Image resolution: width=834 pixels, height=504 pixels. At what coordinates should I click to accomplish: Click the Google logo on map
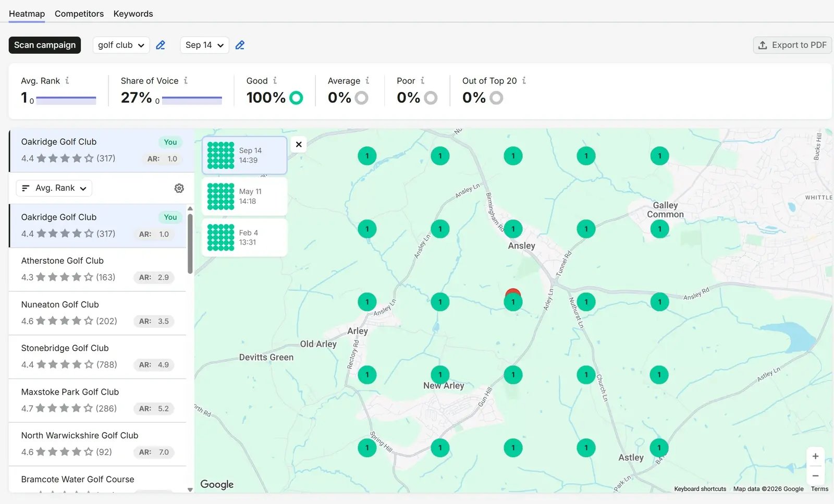(x=217, y=484)
